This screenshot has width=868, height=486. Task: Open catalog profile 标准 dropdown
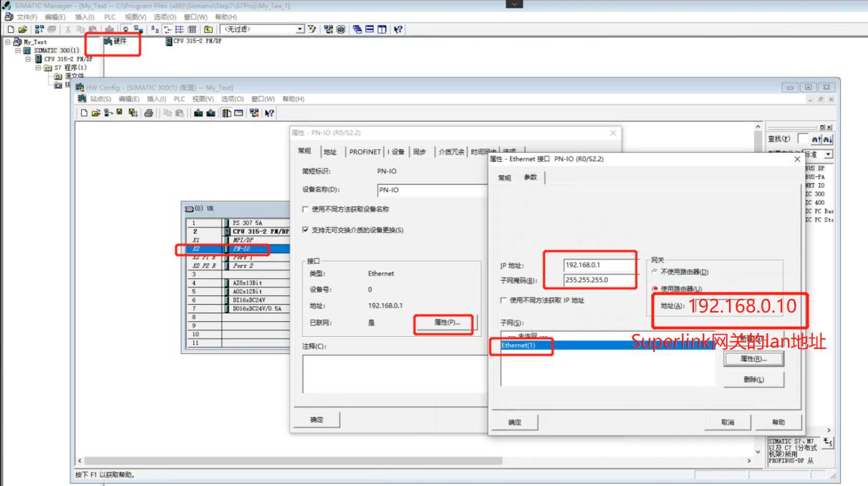pyautogui.click(x=829, y=154)
